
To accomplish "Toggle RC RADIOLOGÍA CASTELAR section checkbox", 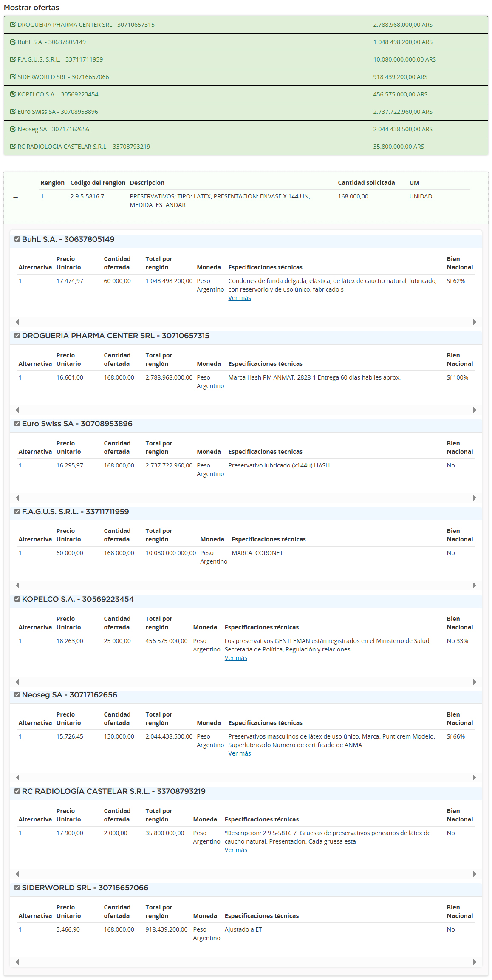I will [x=17, y=791].
